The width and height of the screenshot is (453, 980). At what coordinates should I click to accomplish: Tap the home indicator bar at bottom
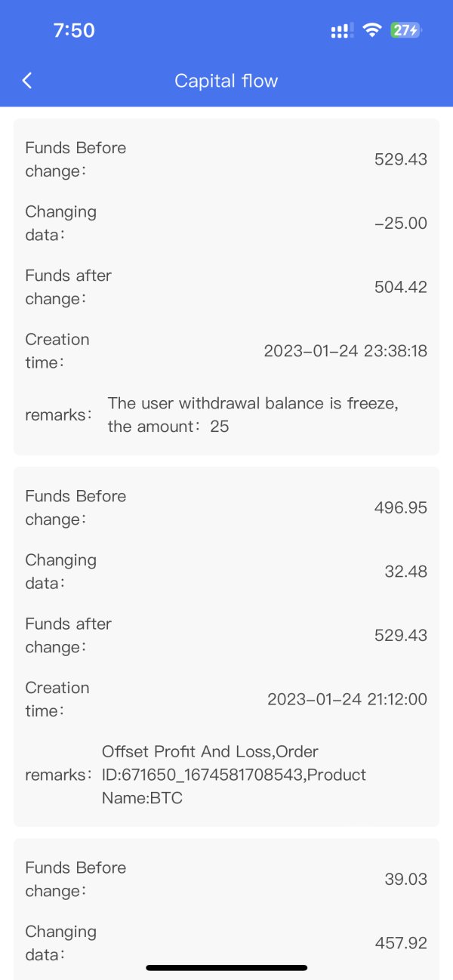click(x=226, y=967)
